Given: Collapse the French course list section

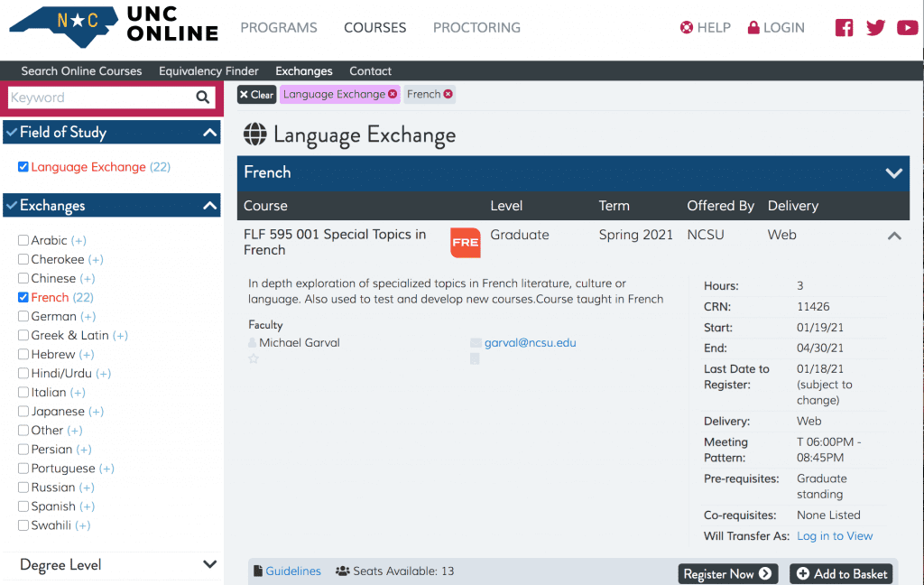Looking at the screenshot, I should pyautogui.click(x=894, y=172).
